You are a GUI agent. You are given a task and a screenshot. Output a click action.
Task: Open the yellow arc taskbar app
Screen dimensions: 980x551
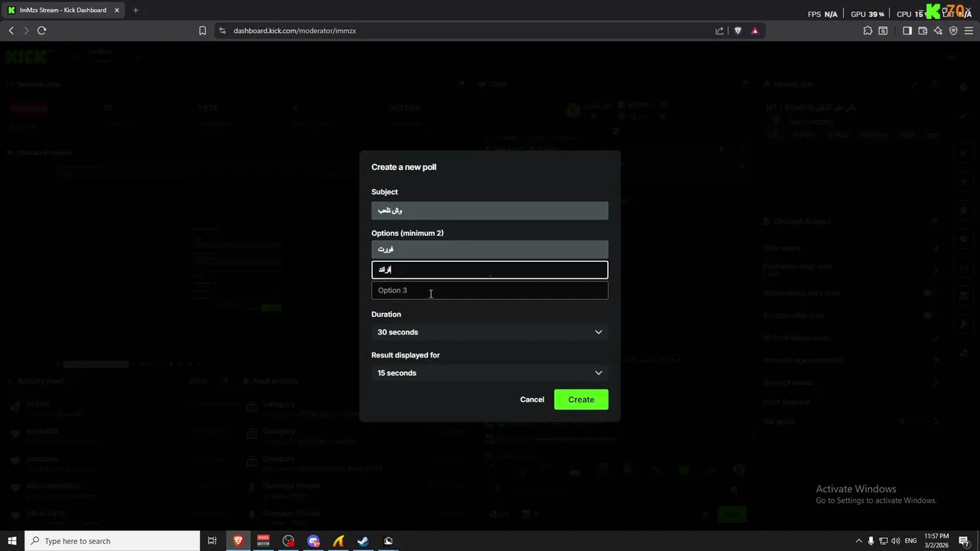pyautogui.click(x=338, y=541)
